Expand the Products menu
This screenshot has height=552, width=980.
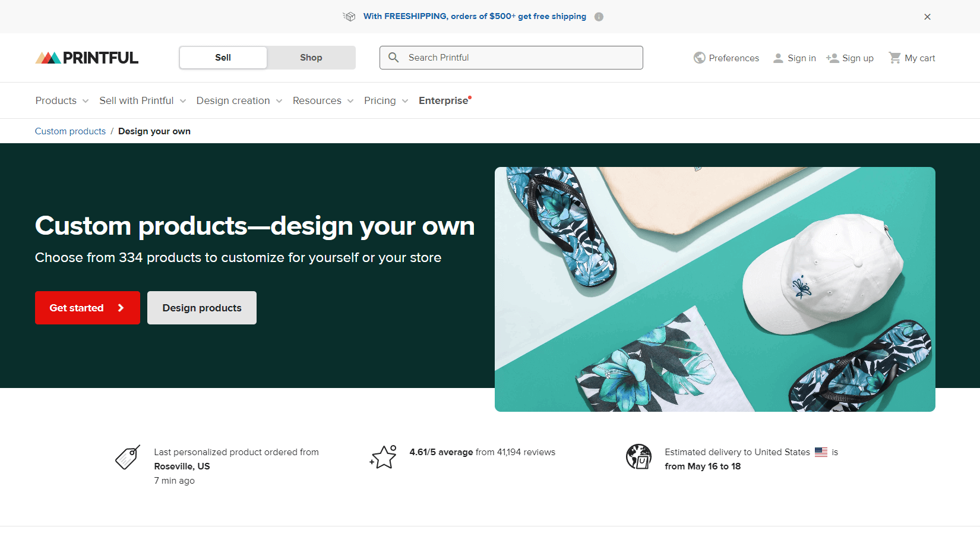pyautogui.click(x=62, y=100)
